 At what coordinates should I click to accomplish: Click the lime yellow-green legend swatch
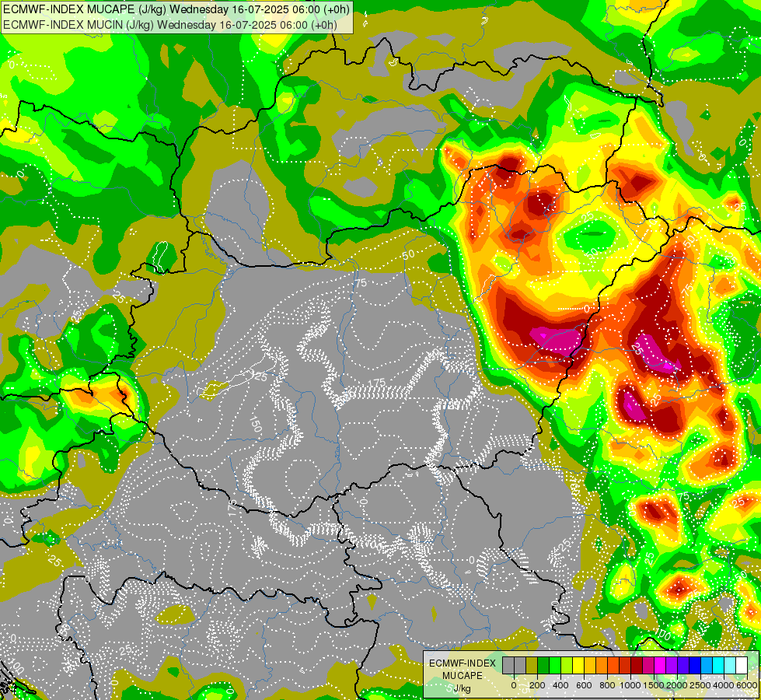pyautogui.click(x=567, y=666)
